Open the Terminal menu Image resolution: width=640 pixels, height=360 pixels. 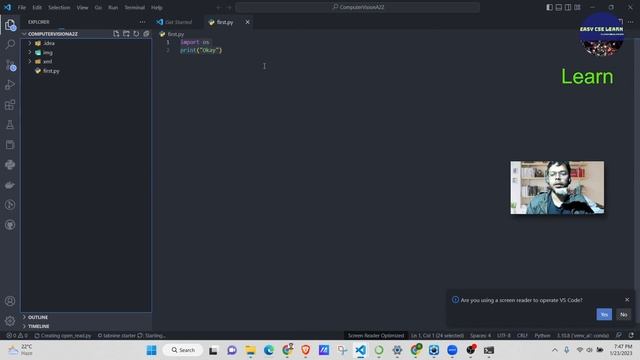tap(134, 7)
